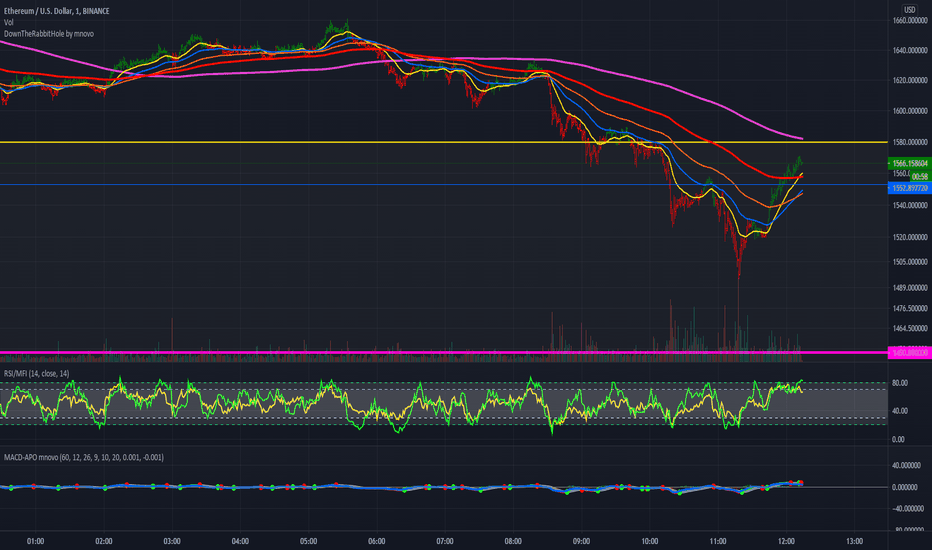This screenshot has height=550, width=932.
Task: Select the yellow horizontal line near 1580
Action: [x=443, y=142]
